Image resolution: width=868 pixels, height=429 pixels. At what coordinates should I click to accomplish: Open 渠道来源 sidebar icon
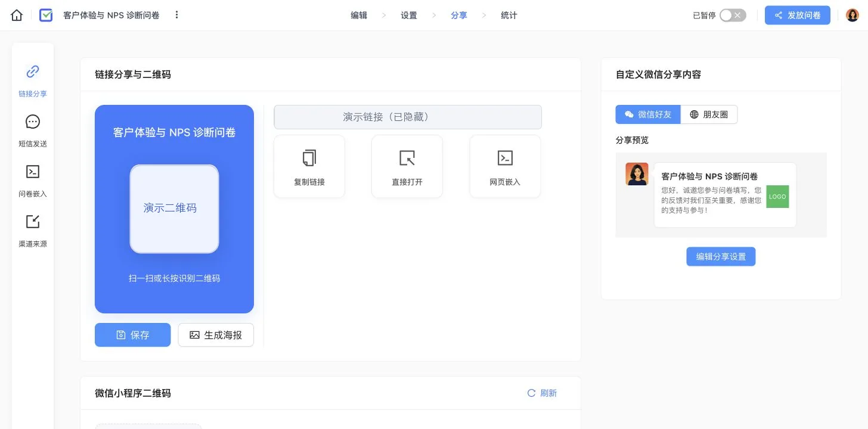(33, 222)
